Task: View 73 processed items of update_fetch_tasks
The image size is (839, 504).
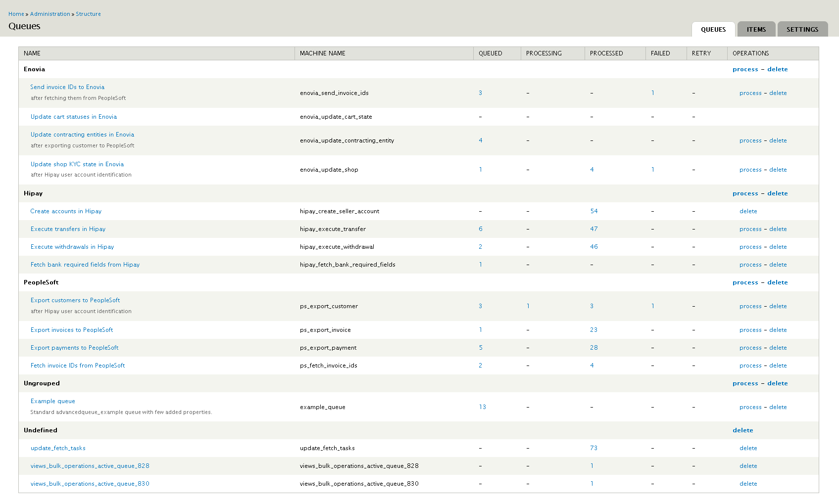Action: 594,448
